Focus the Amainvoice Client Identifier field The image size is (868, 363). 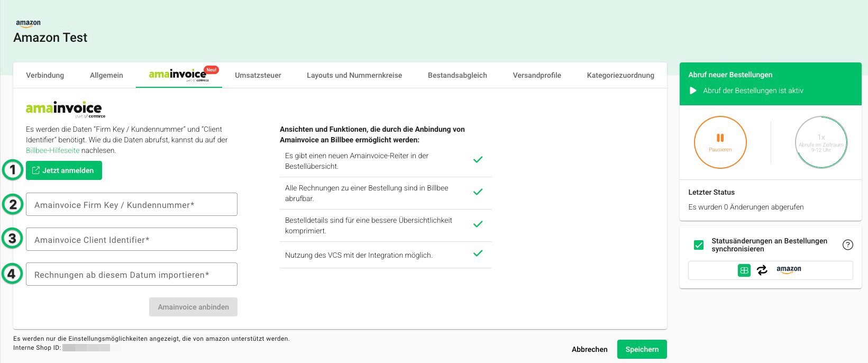[132, 239]
